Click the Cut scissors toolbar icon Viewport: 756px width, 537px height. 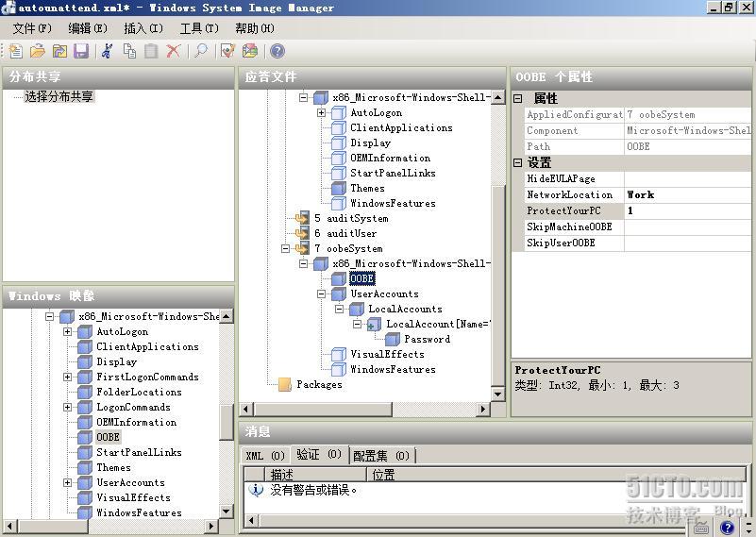107,51
